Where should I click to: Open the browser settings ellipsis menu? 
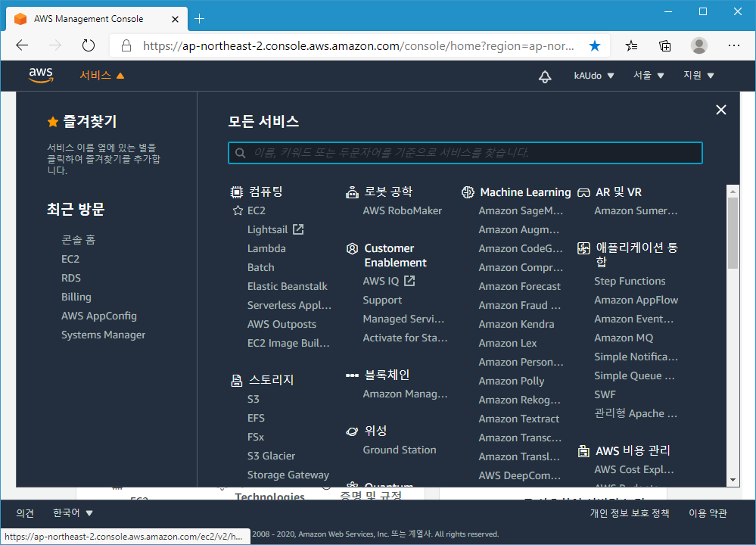734,45
